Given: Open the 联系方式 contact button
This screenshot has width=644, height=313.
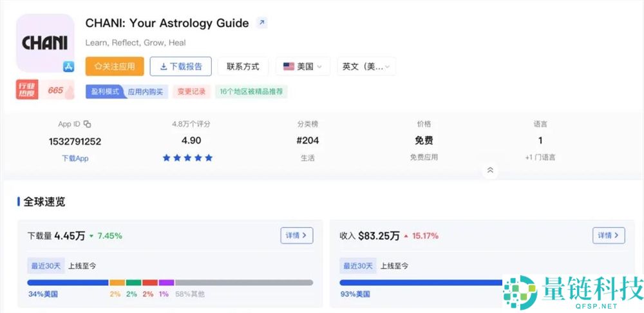Looking at the screenshot, I should click(x=243, y=66).
